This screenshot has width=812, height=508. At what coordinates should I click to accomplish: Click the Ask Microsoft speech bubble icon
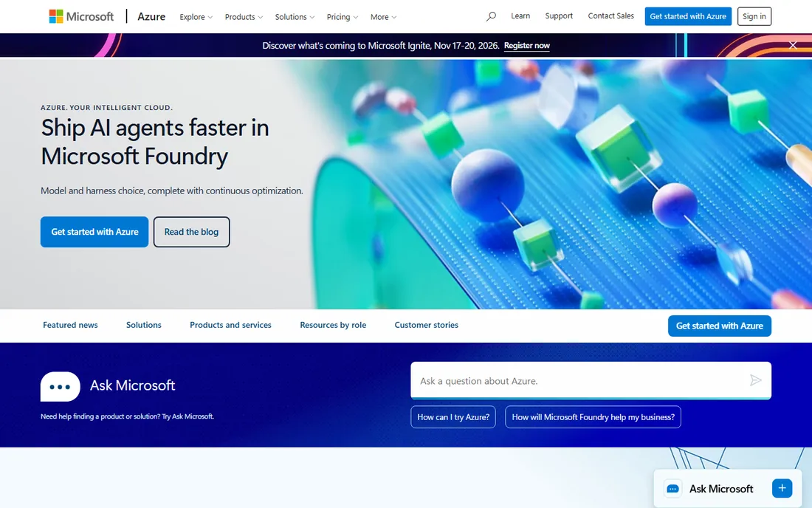(60, 386)
